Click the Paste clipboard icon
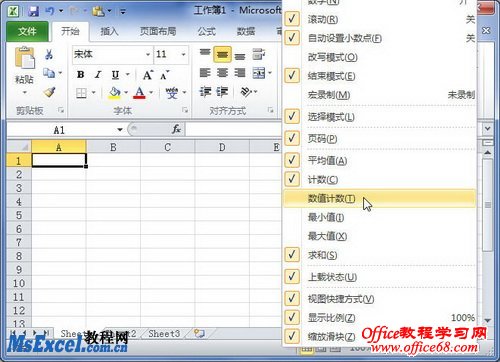This screenshot has width=500, height=362. [x=24, y=59]
